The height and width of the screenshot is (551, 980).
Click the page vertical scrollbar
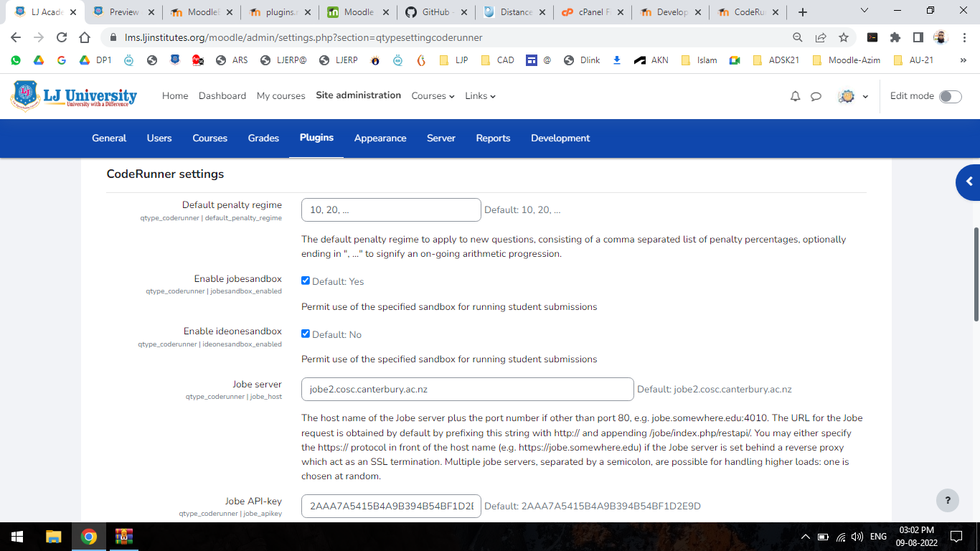(976, 275)
